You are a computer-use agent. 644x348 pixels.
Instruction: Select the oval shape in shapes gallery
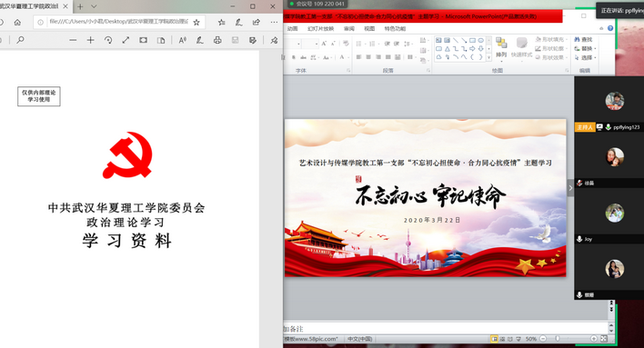tap(480, 40)
